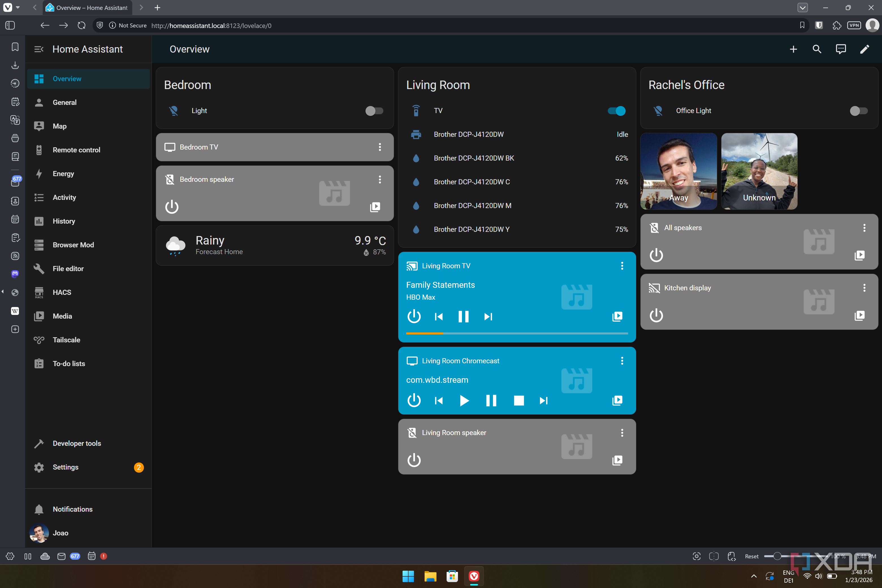
Task: Open the Vivaldi mail panel with 677 badge
Action: 15,181
